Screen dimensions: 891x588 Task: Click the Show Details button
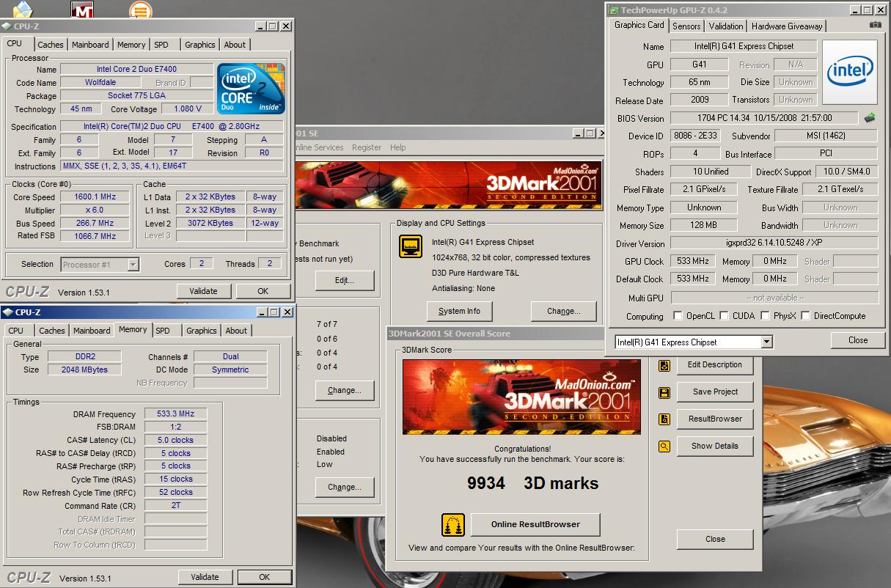click(714, 446)
